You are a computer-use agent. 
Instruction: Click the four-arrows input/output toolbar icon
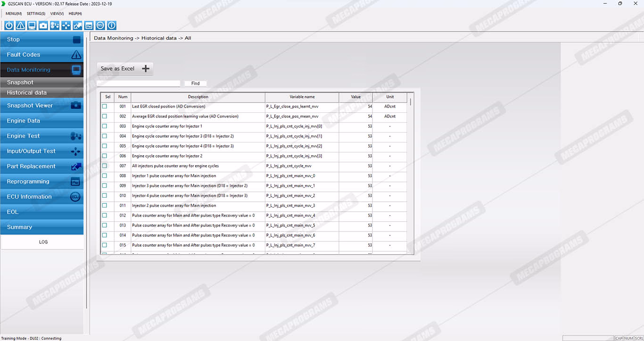[x=66, y=25]
